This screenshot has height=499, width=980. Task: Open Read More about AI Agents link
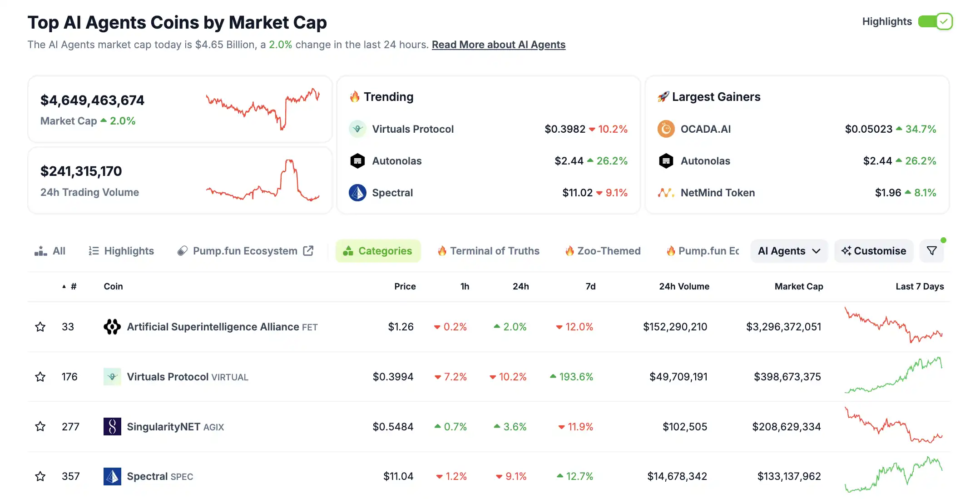pos(498,45)
